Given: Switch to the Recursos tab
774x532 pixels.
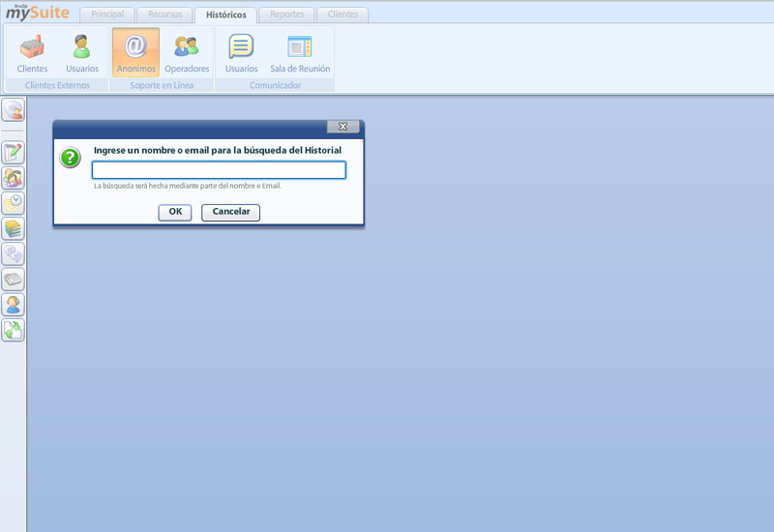Looking at the screenshot, I should click(164, 15).
